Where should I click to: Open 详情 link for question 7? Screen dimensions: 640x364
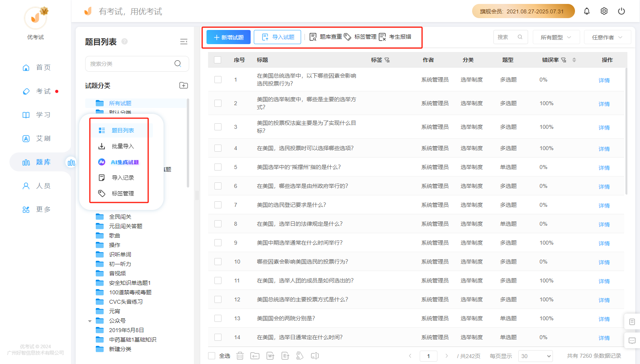coord(604,205)
